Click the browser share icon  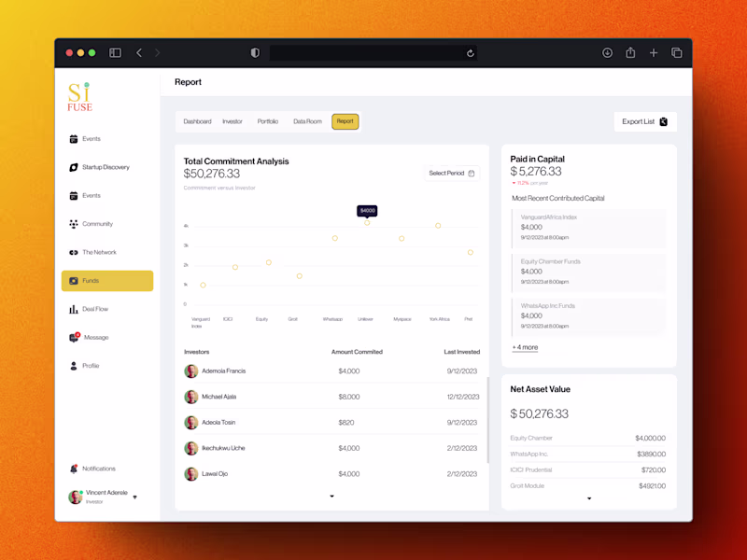click(630, 52)
